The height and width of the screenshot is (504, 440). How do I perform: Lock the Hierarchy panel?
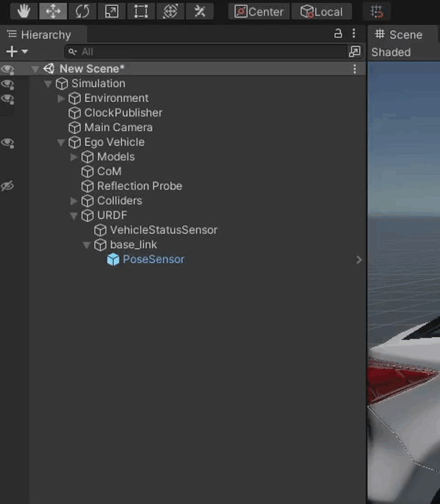(x=338, y=34)
